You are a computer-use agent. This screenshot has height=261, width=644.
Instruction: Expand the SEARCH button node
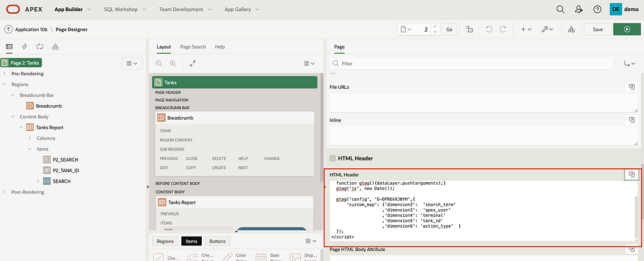click(38, 181)
